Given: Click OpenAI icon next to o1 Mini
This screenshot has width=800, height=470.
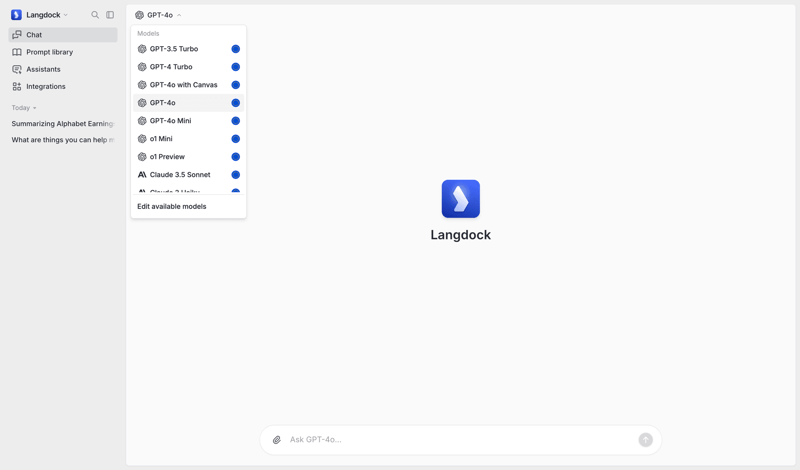Looking at the screenshot, I should coord(142,139).
